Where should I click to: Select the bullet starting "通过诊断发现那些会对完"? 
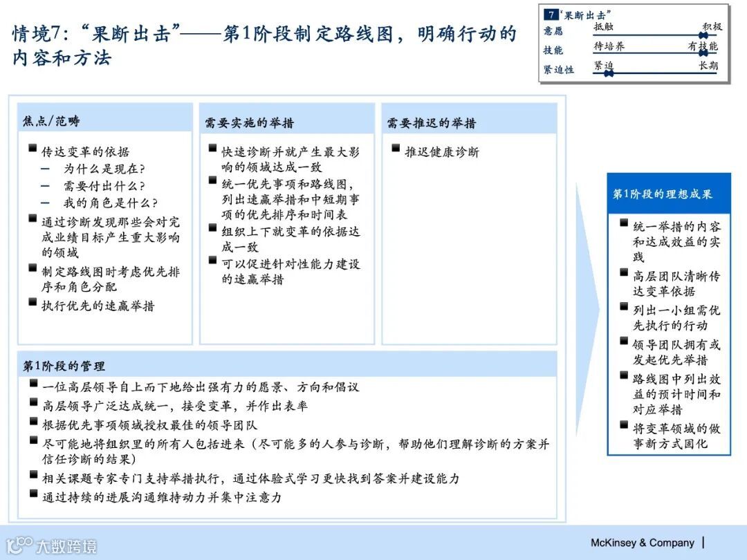click(111, 237)
